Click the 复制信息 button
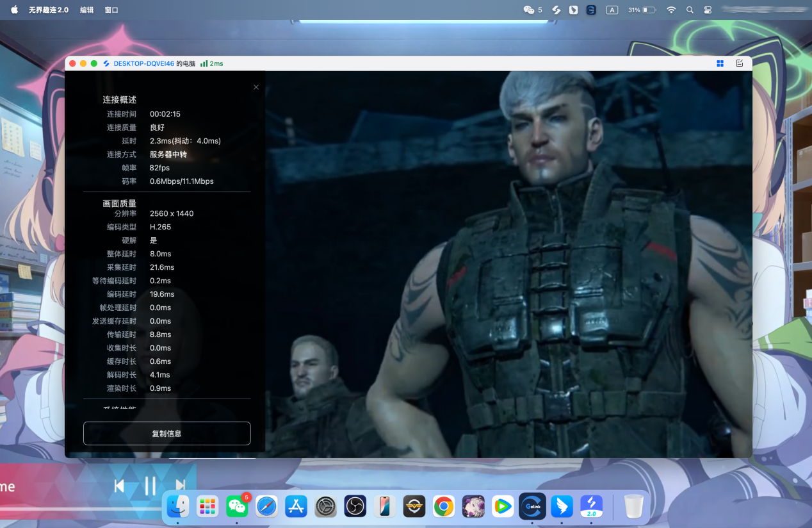 pyautogui.click(x=166, y=433)
